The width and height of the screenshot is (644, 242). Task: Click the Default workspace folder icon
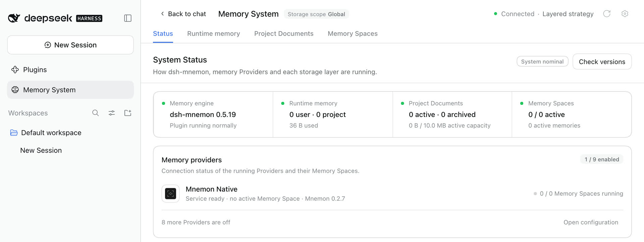[x=14, y=133]
